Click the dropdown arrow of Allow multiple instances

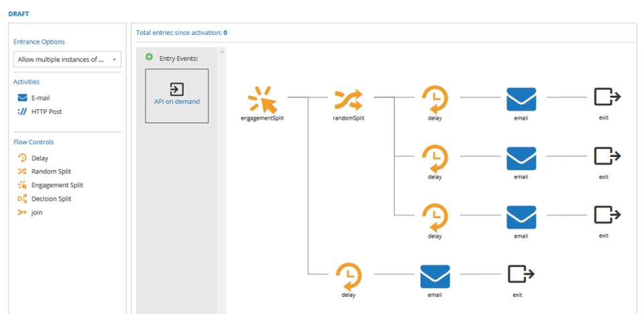pyautogui.click(x=114, y=60)
